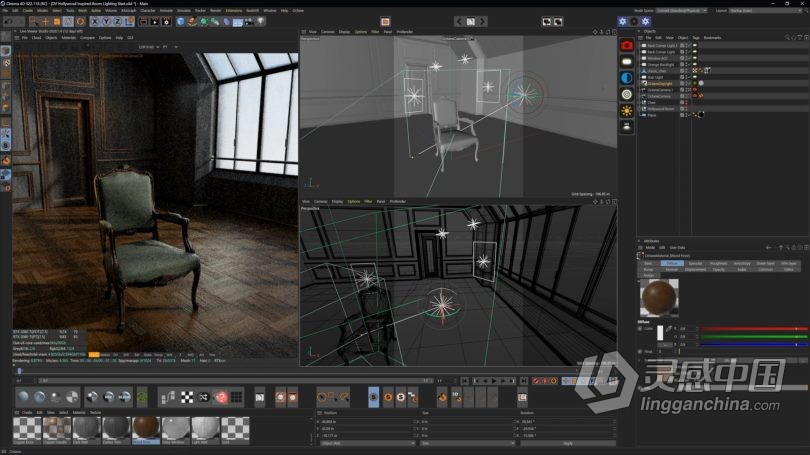Click the checkerboard icon in Octane toolbar
Viewport: 810px width, 455px height.
pyautogui.click(x=187, y=397)
